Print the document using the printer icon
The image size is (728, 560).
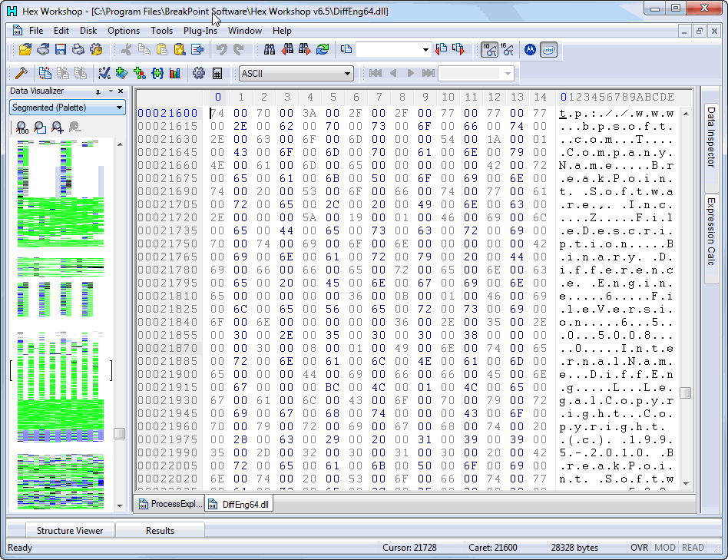[x=78, y=49]
